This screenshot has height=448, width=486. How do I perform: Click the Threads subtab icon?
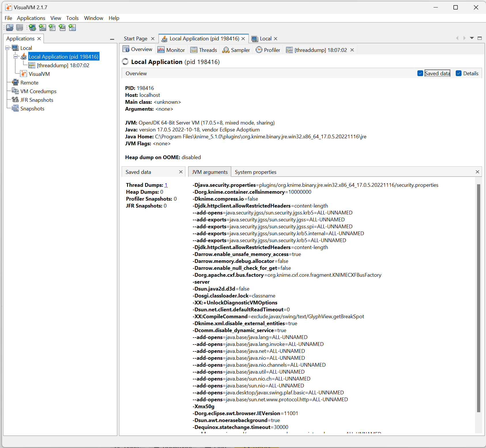pos(194,50)
